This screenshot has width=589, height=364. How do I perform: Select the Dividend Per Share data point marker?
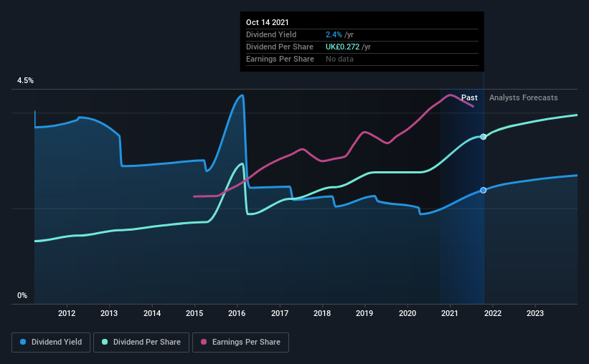[484, 137]
